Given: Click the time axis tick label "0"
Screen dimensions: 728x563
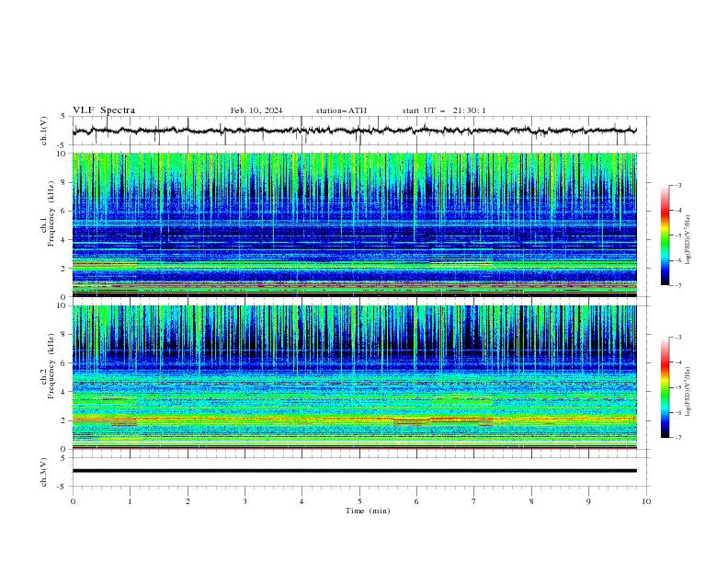Looking at the screenshot, I should (73, 501).
